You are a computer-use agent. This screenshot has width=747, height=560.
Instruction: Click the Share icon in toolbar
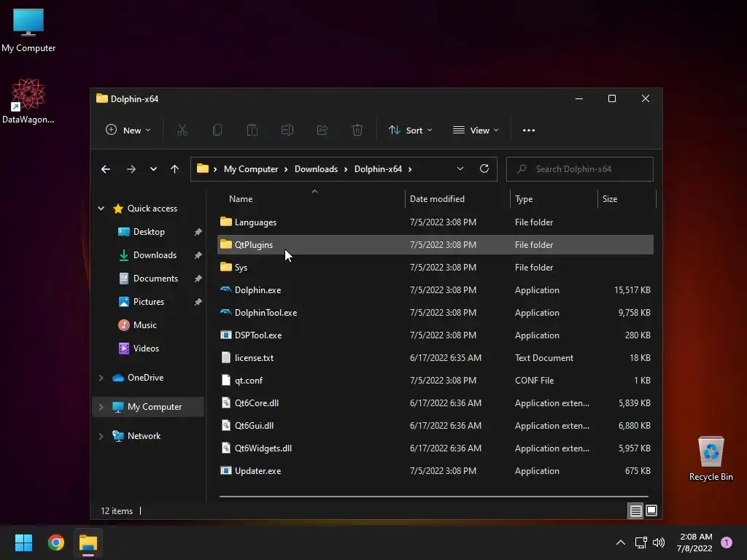322,130
